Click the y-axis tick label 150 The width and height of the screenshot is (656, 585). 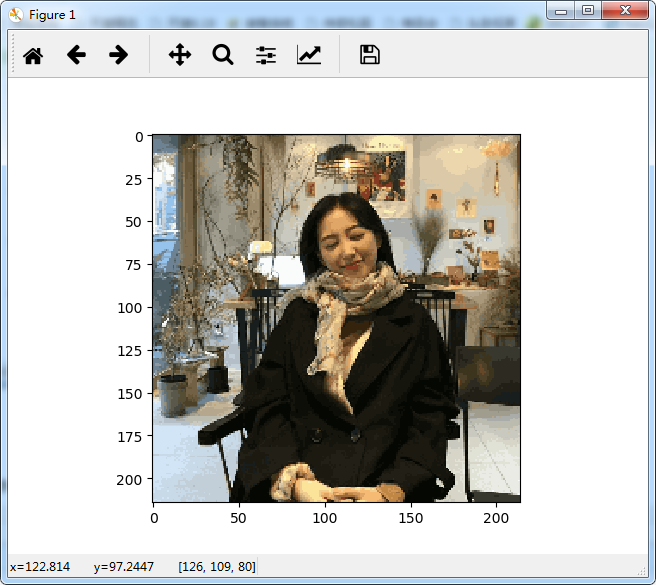click(130, 394)
